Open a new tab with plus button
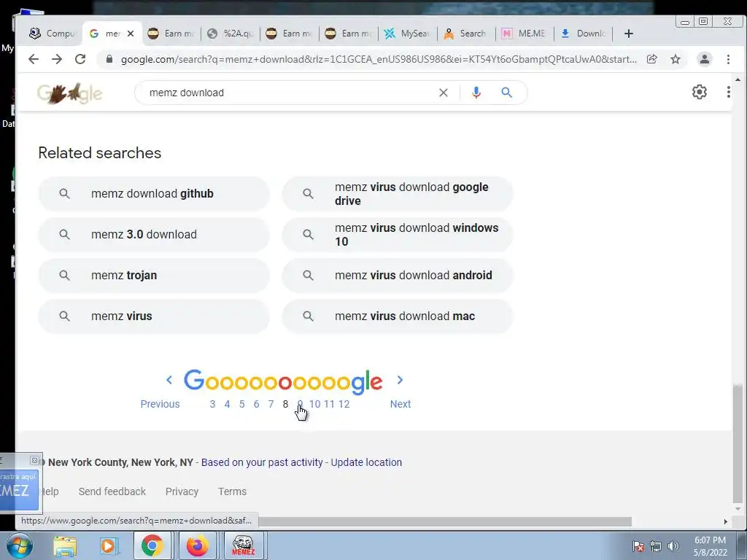The height and width of the screenshot is (560, 747). [x=628, y=34]
